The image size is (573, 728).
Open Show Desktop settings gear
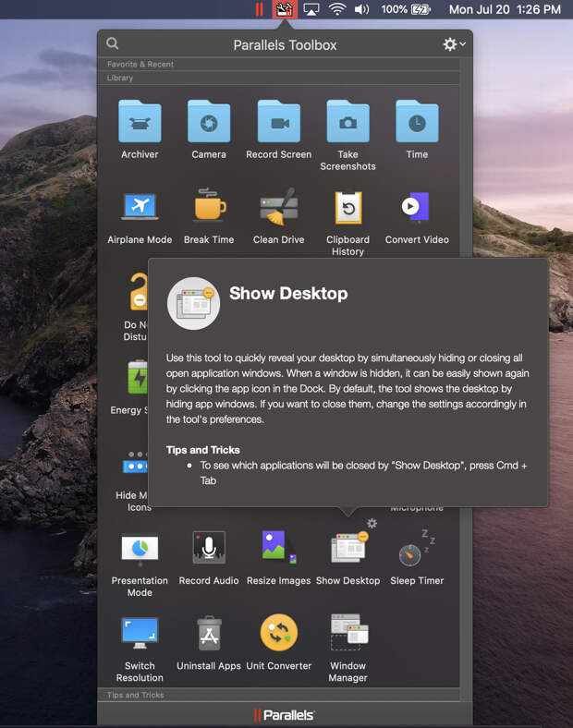tap(372, 524)
